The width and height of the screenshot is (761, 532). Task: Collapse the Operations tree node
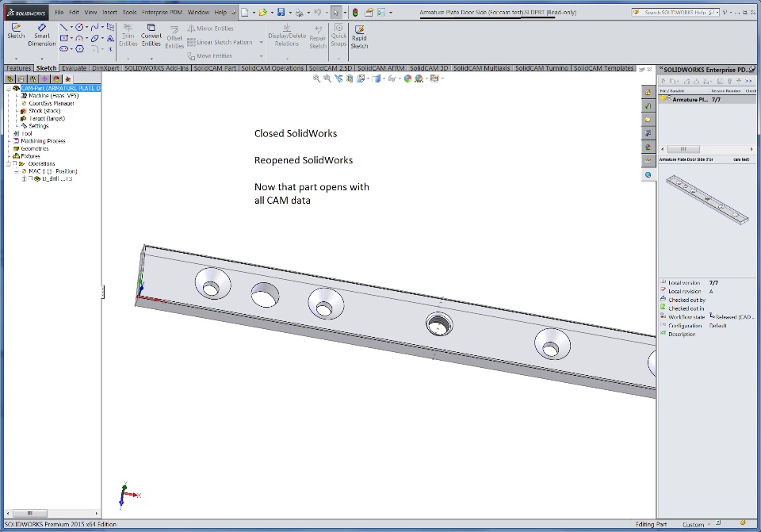(8, 163)
